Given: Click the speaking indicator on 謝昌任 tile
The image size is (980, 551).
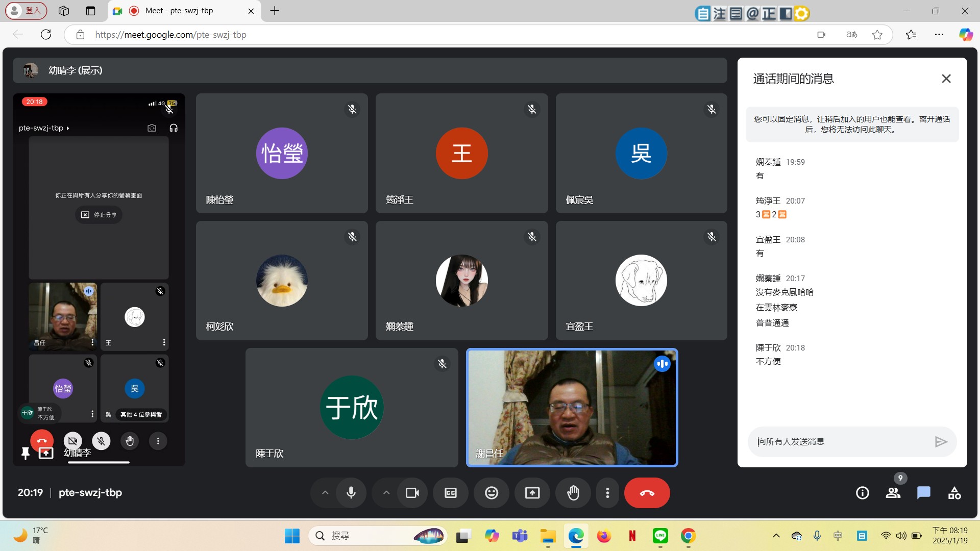Looking at the screenshot, I should click(663, 364).
